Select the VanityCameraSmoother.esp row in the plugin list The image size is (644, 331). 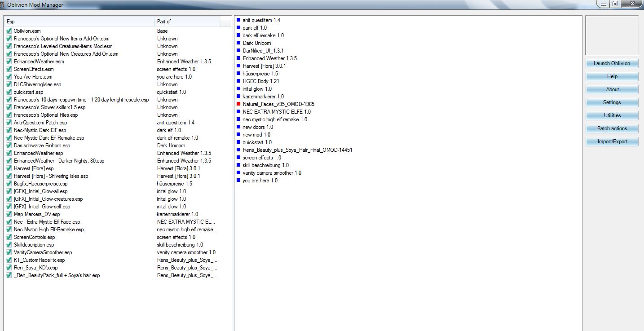point(43,252)
